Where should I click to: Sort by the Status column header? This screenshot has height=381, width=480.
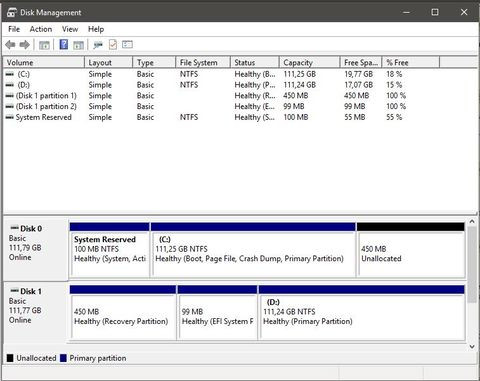pyautogui.click(x=255, y=62)
